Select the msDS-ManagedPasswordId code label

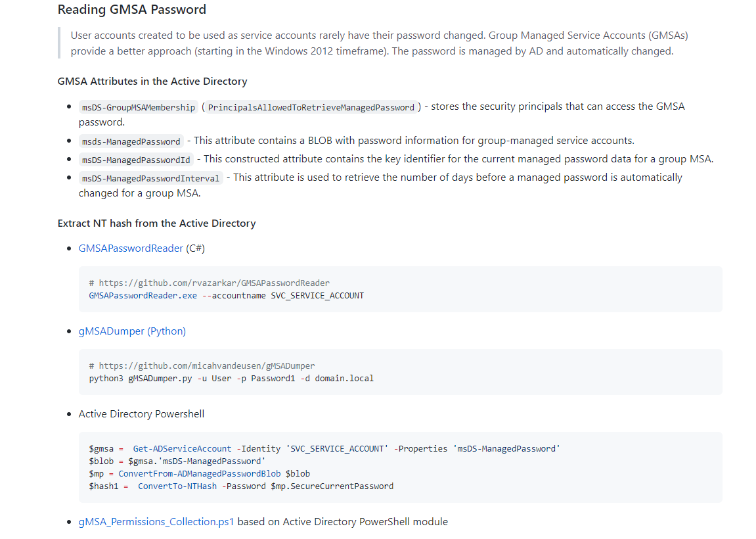click(136, 160)
